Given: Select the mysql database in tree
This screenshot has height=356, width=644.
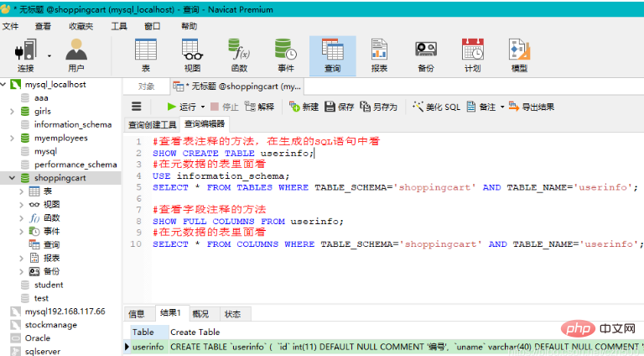Looking at the screenshot, I should (45, 151).
